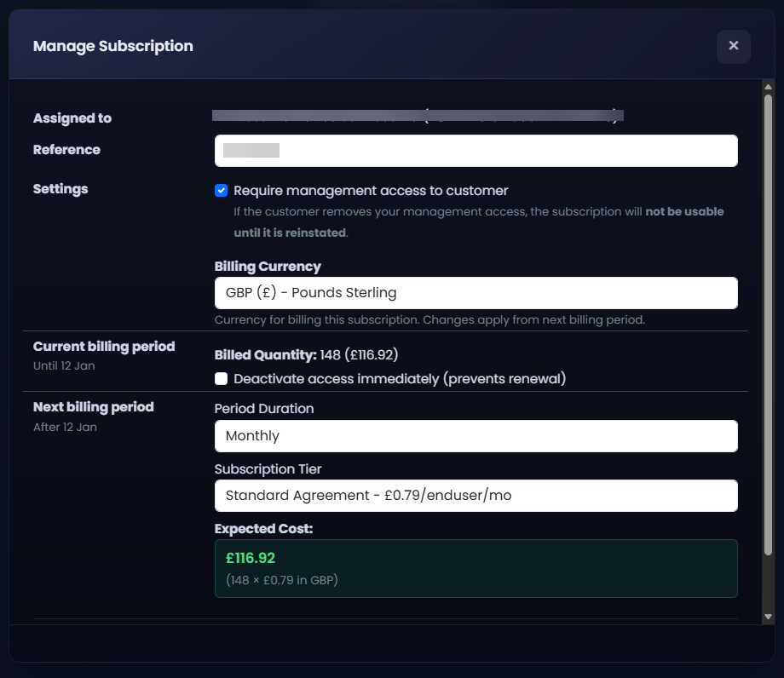784x678 pixels.
Task: Click the currency change note text
Action: pyautogui.click(x=430, y=319)
